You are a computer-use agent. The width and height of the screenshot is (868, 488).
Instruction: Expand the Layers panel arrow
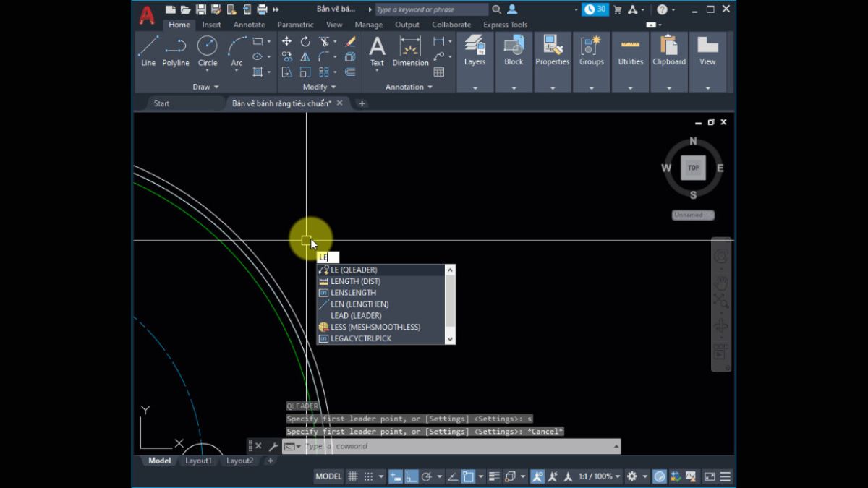click(x=475, y=88)
